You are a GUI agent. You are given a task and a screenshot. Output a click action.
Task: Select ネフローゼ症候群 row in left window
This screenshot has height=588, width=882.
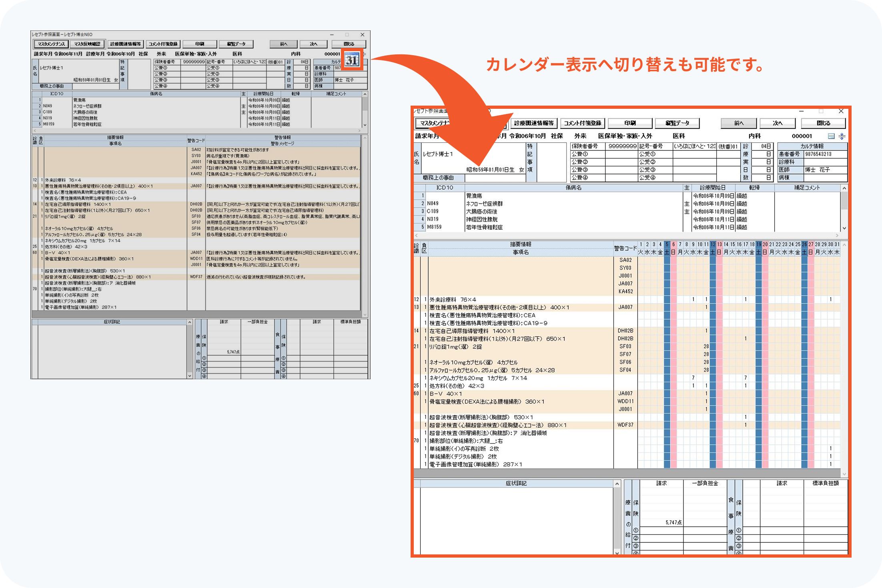coord(196,106)
